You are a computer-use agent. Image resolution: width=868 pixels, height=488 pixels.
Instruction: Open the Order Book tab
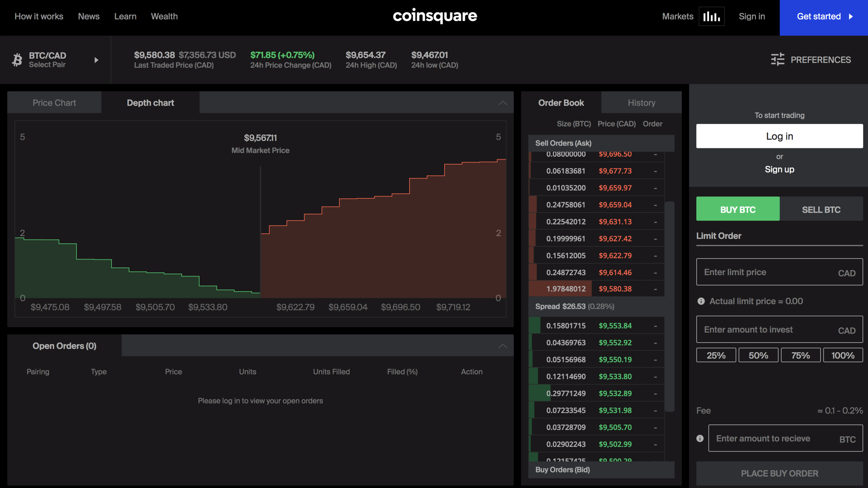561,103
